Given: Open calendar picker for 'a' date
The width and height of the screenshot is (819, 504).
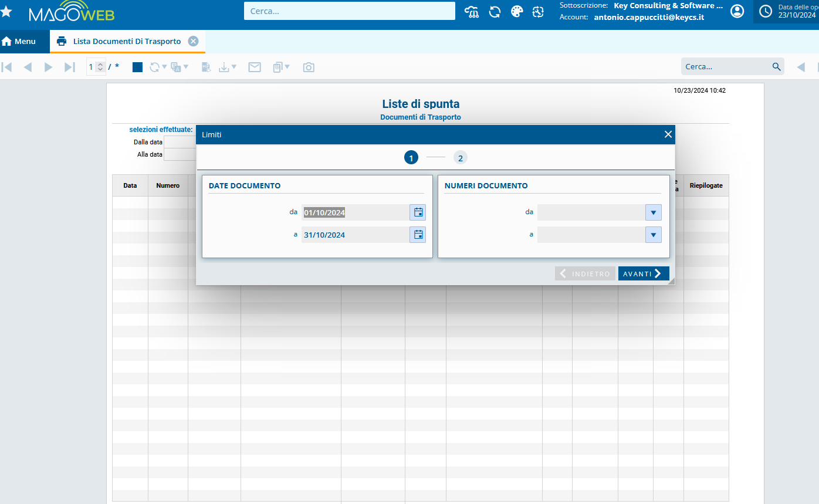Looking at the screenshot, I should pyautogui.click(x=418, y=235).
